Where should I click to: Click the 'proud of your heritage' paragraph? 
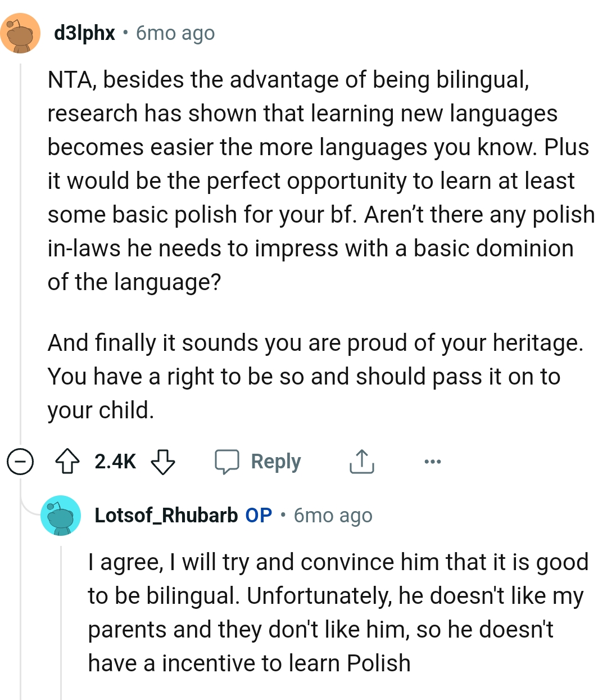315,377
